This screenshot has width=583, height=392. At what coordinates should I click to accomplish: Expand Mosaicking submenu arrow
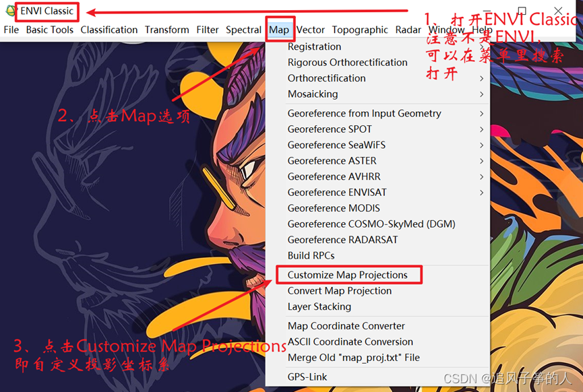[481, 94]
